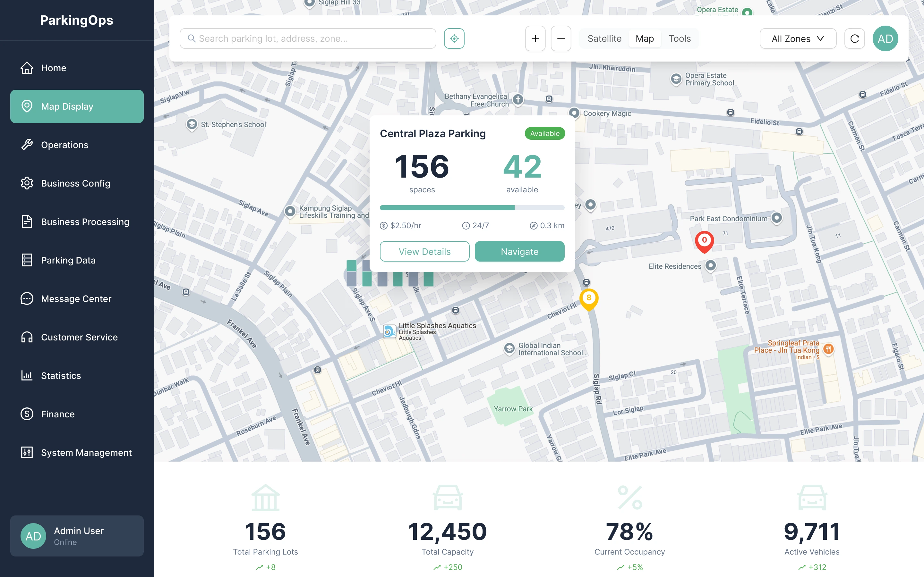Select the Map view mode
Screen dimensions: 924x577
point(645,38)
